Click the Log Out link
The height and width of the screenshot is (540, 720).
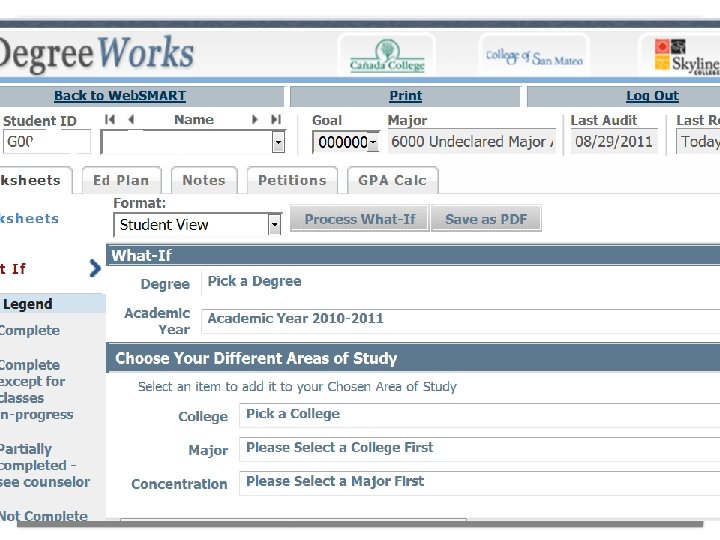point(652,96)
